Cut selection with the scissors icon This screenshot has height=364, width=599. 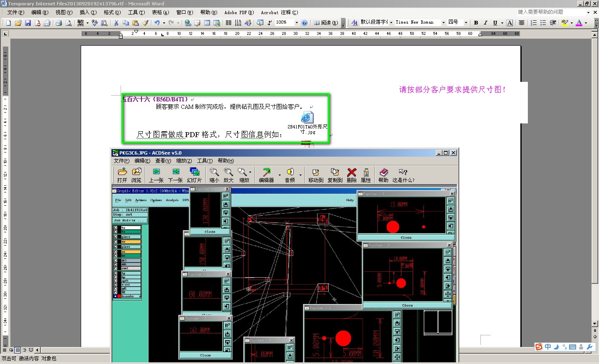(116, 23)
